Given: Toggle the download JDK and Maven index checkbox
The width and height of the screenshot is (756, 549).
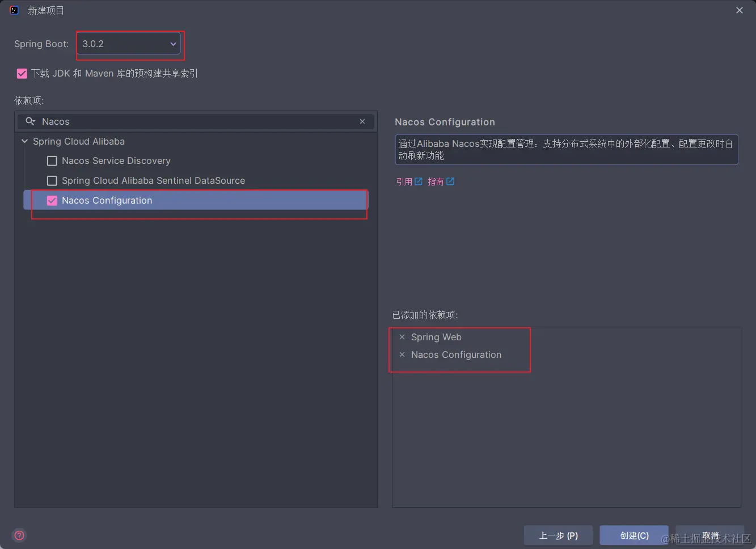Looking at the screenshot, I should [22, 73].
